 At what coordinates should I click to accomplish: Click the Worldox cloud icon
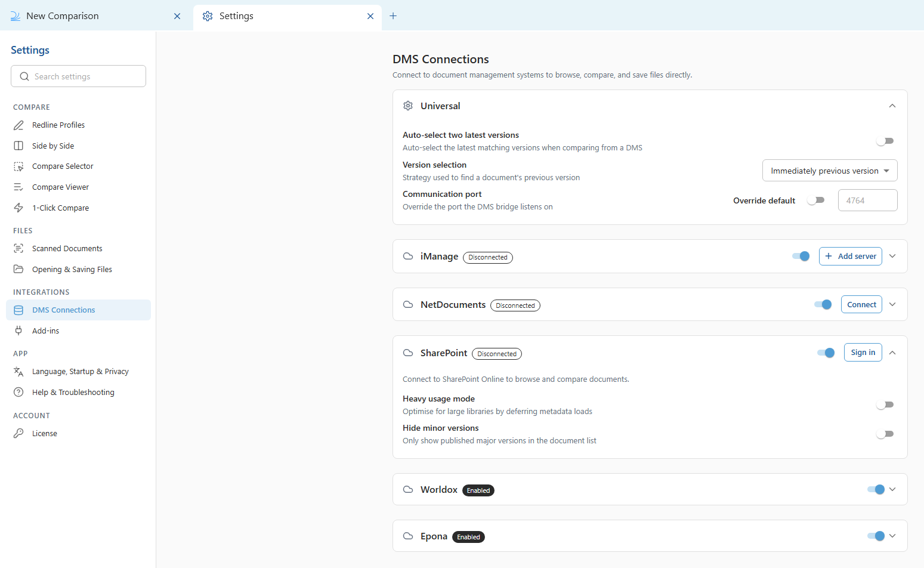pos(408,489)
